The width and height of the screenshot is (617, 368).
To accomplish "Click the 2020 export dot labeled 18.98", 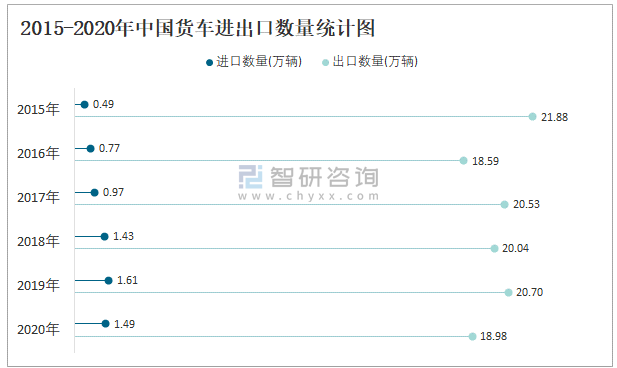I will pos(473,337).
